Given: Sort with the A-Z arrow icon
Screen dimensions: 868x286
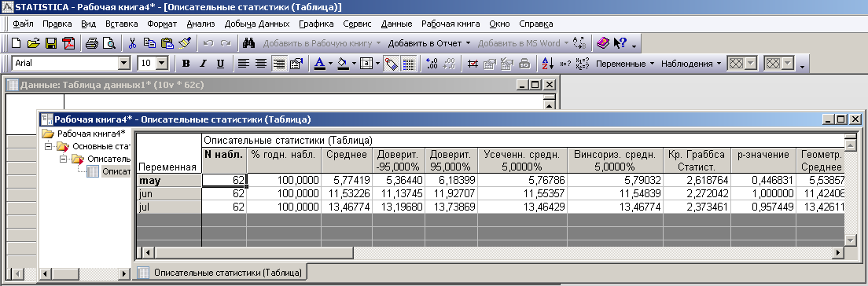Looking at the screenshot, I should click(x=547, y=64).
